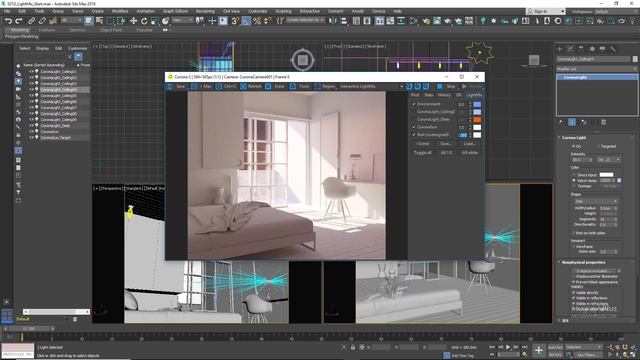Screen dimensions: 640x360
Task: Toggle the Angle Snap tool
Action: (246, 21)
